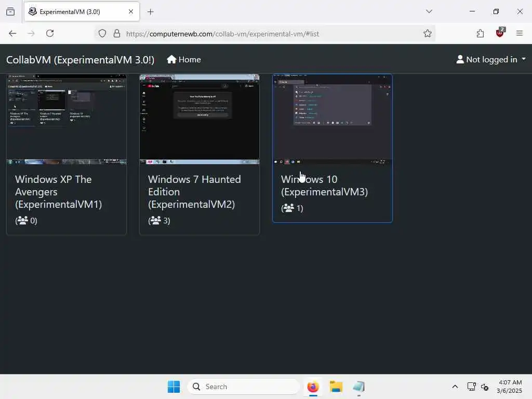Click the user count 1 on ExperimentalVM3
The width and height of the screenshot is (532, 399).
[x=292, y=208]
